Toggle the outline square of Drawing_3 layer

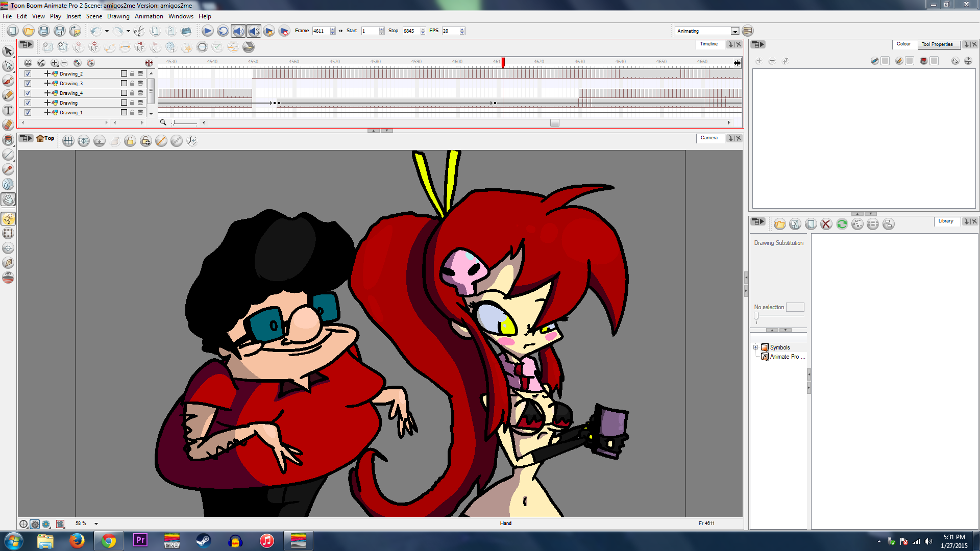tap(124, 83)
